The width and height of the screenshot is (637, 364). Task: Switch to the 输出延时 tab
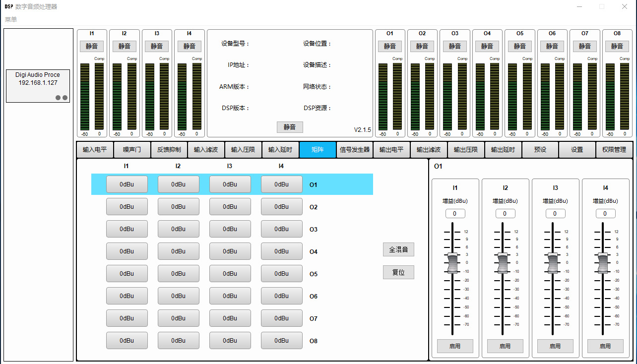[503, 150]
